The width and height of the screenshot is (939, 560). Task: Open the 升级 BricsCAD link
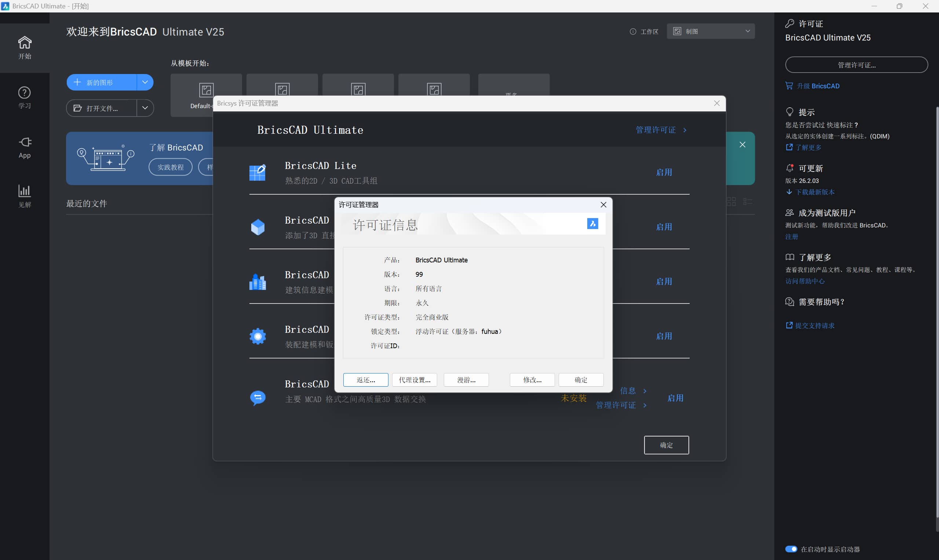pyautogui.click(x=818, y=86)
